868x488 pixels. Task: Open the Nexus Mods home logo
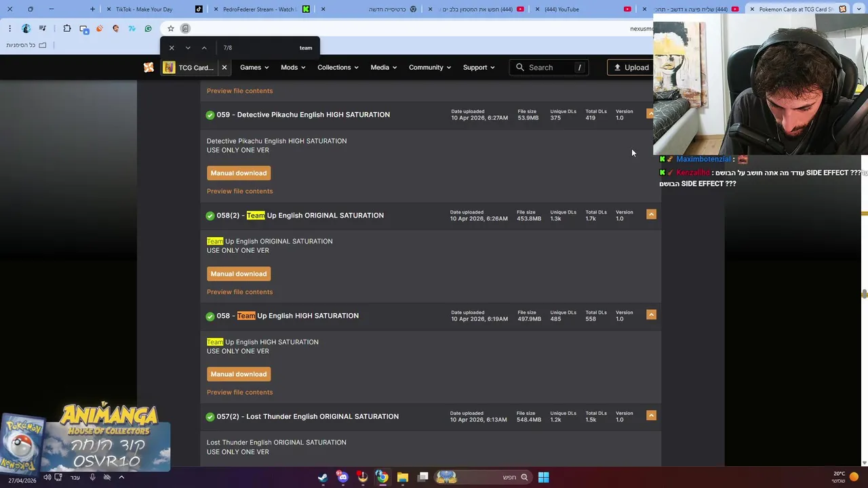149,67
